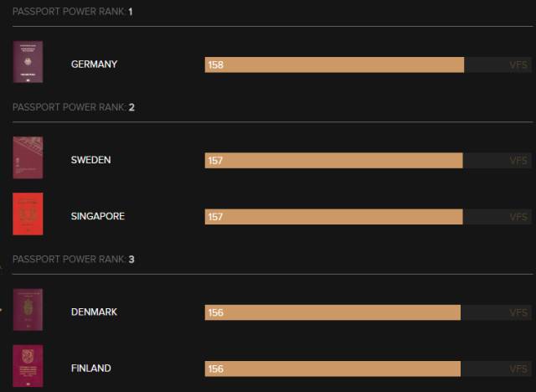Click the Singapore red passport icon
This screenshot has height=392, width=536.
[x=28, y=214]
